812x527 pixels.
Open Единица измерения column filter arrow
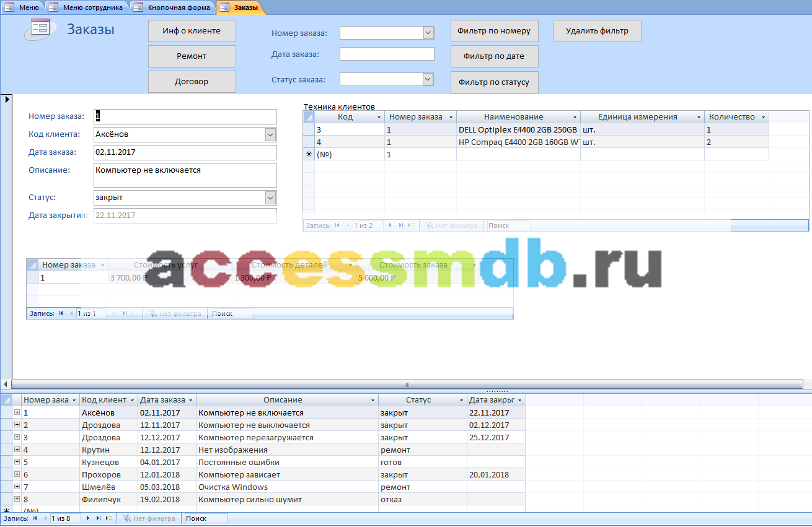coord(699,117)
